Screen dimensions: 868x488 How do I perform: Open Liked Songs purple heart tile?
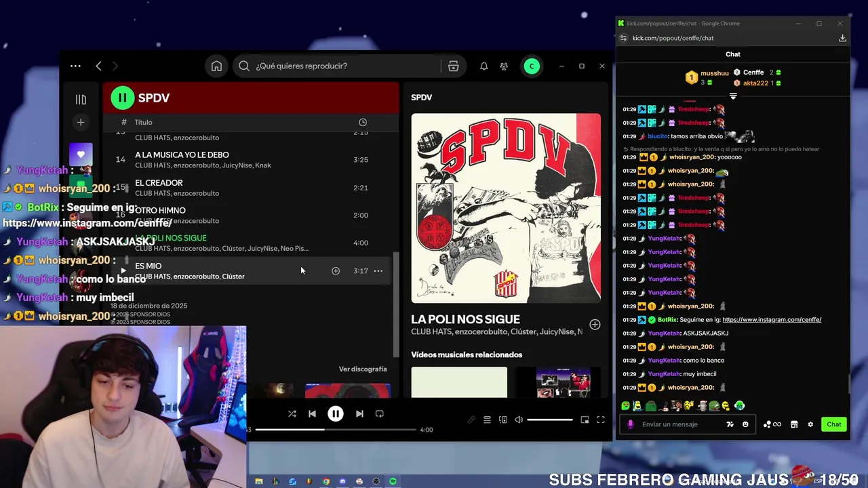pos(81,155)
